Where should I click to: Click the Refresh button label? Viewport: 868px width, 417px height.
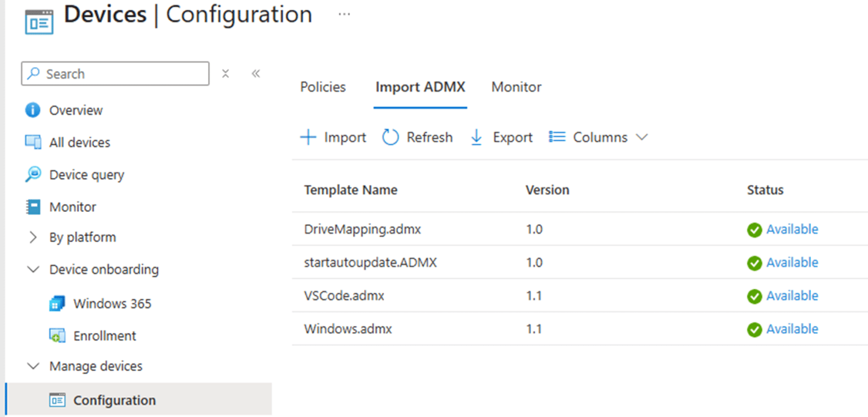pos(429,137)
